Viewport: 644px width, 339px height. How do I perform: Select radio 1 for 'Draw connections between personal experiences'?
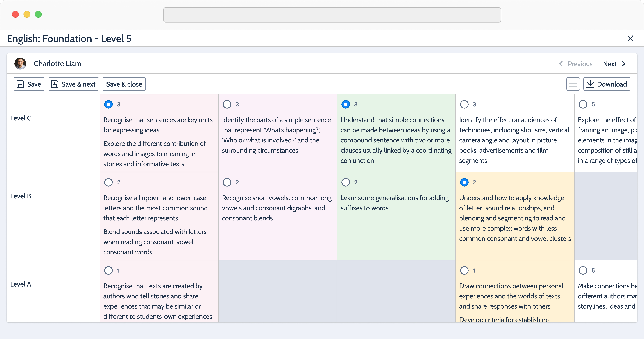tap(464, 270)
